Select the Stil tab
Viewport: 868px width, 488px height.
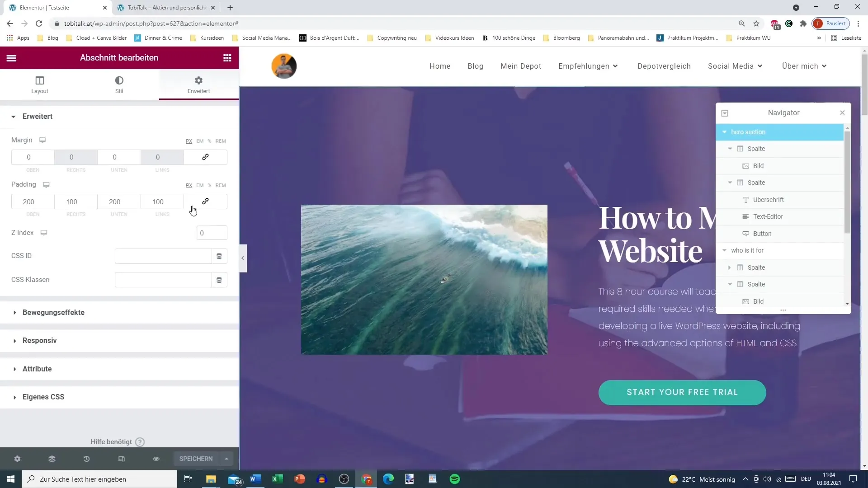[118, 84]
